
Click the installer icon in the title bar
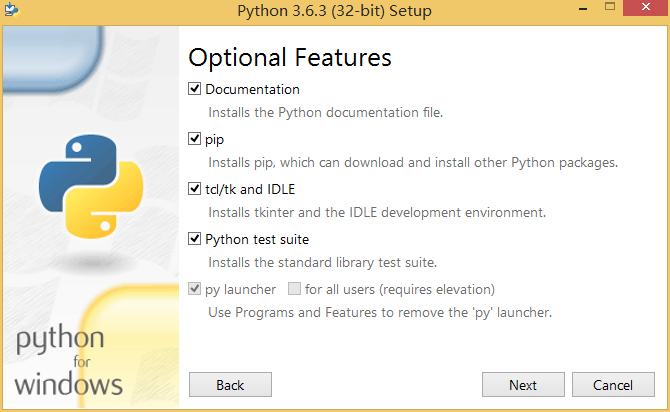pyautogui.click(x=12, y=9)
